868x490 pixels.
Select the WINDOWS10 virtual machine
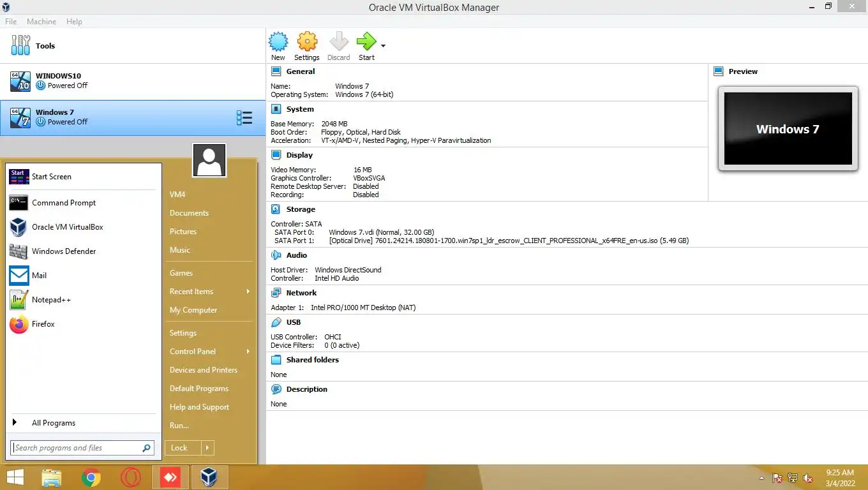(x=133, y=81)
